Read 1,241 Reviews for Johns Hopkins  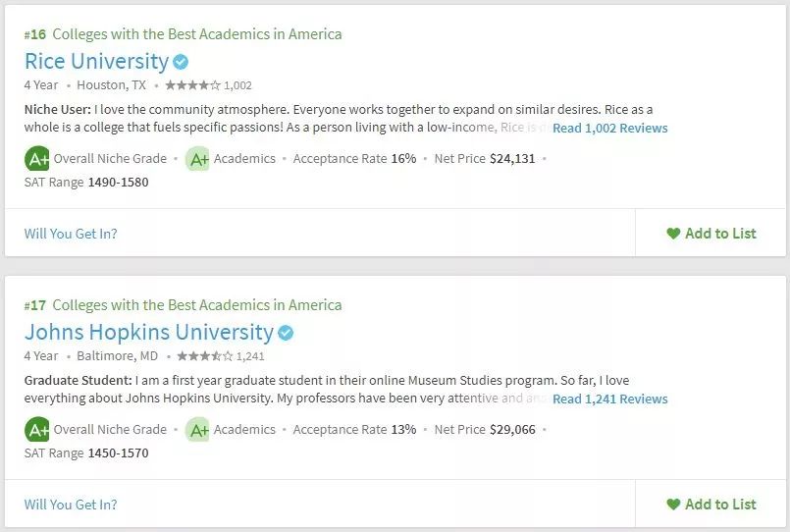tap(609, 399)
